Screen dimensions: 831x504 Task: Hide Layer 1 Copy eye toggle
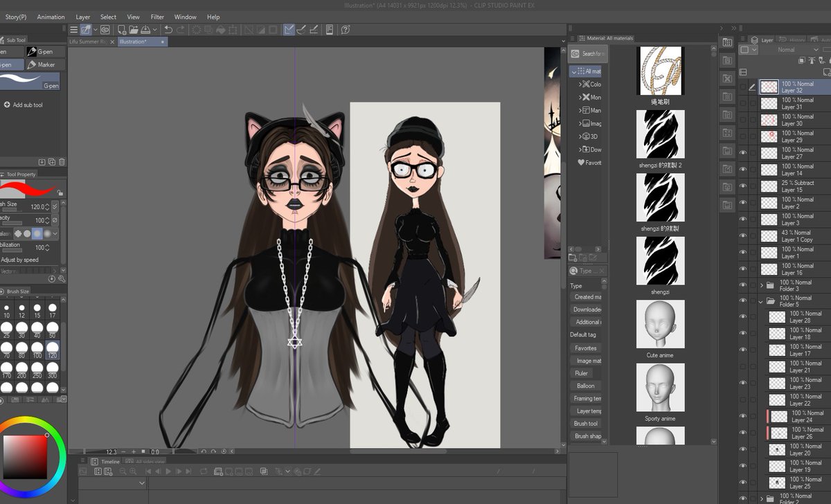pos(743,236)
